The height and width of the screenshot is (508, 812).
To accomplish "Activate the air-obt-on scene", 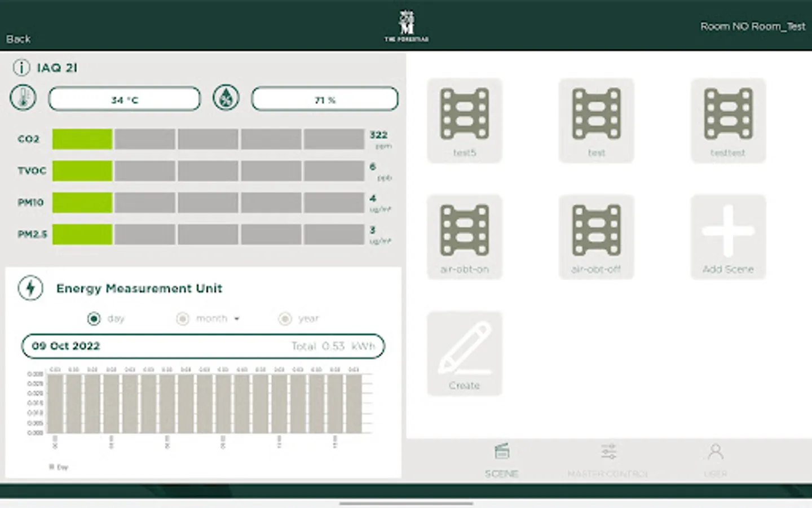I will click(465, 237).
